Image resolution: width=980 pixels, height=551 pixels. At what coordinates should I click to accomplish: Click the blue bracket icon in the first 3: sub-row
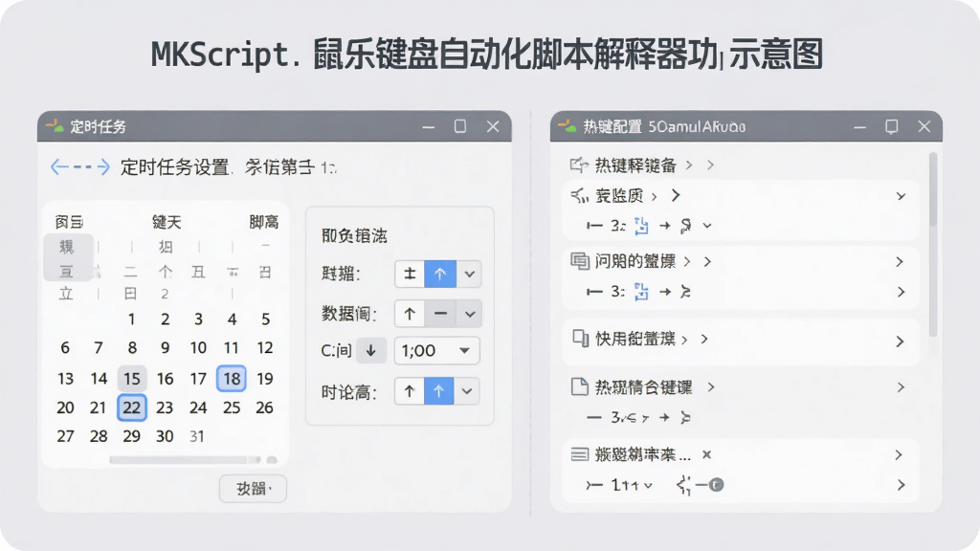[641, 226]
